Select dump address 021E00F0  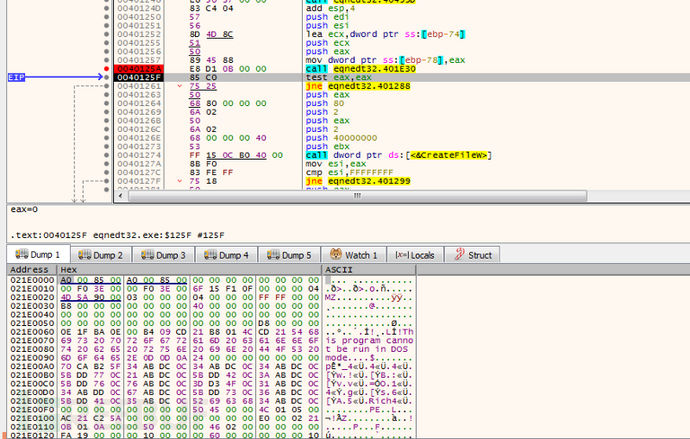pyautogui.click(x=33, y=410)
